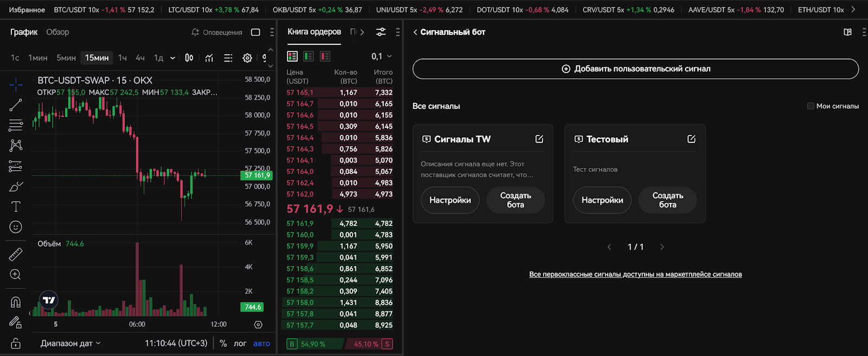Select the 4ч timeframe
This screenshot has width=868, height=356.
click(x=140, y=58)
